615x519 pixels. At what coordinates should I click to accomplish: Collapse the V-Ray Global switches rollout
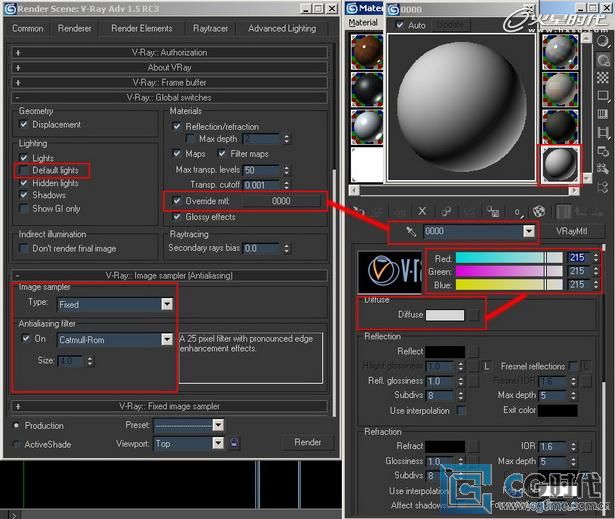[169, 97]
